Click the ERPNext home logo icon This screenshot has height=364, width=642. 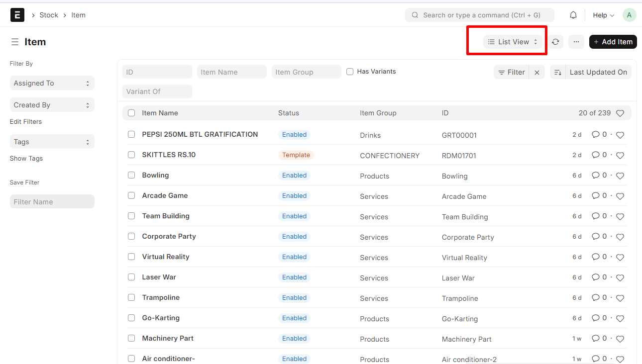coord(17,15)
